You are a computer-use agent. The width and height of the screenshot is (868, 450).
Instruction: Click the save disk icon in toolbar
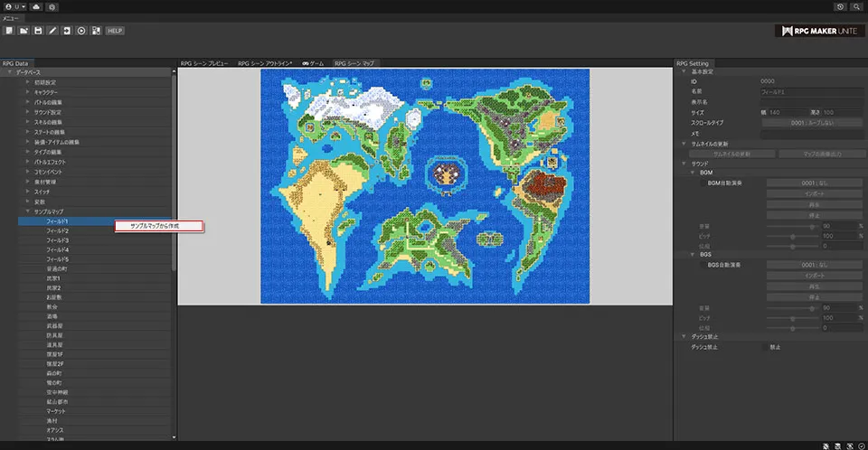tap(38, 31)
